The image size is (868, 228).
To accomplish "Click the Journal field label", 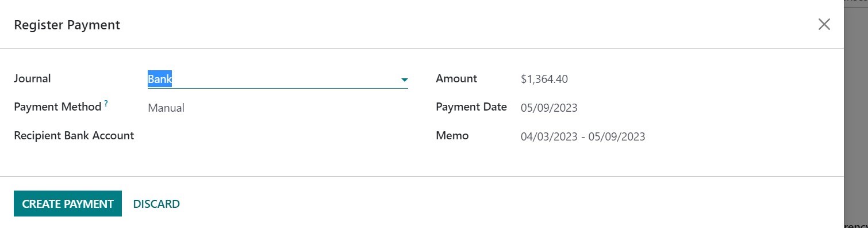I will click(32, 79).
